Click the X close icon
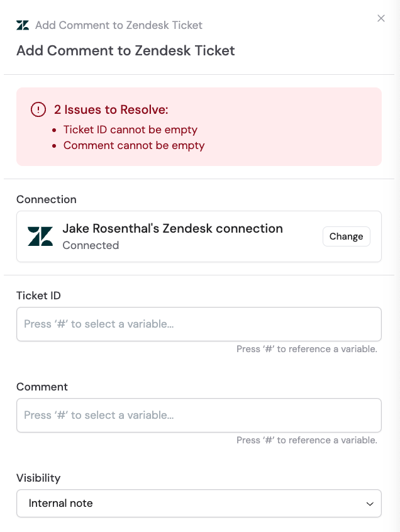 tap(381, 18)
